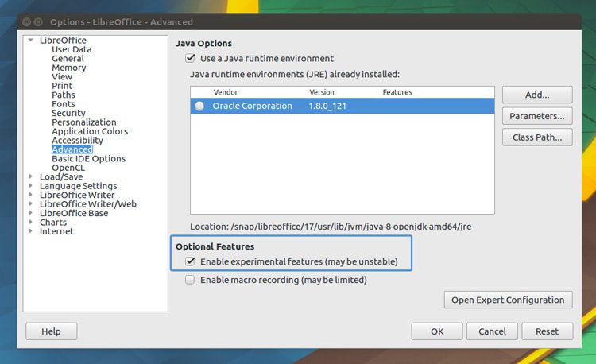596x364 pixels.
Task: Go to the Print options page
Action: tap(62, 86)
